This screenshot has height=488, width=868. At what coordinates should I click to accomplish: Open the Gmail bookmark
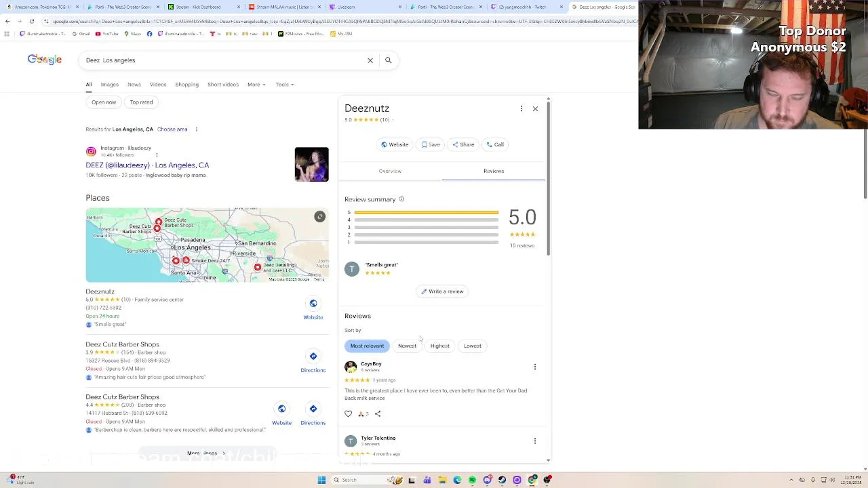click(82, 33)
